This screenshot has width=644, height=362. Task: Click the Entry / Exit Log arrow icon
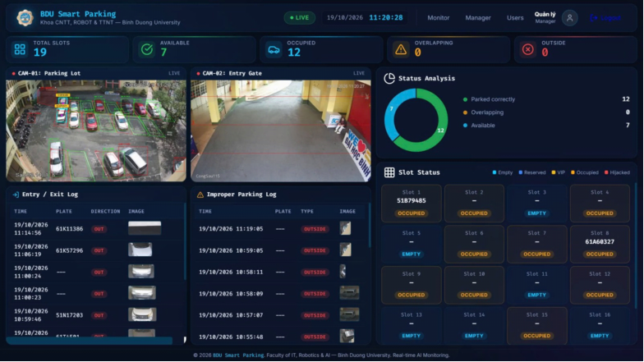(16, 195)
